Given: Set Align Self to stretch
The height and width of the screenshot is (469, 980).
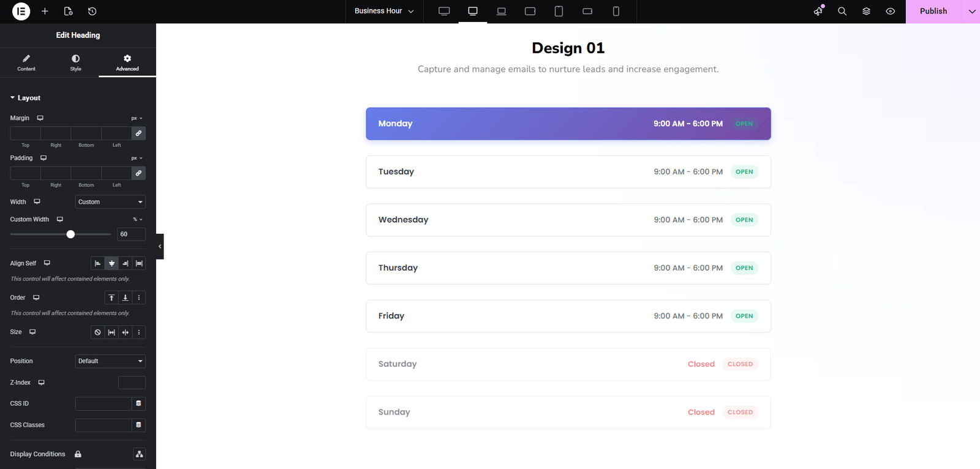Looking at the screenshot, I should tap(139, 263).
